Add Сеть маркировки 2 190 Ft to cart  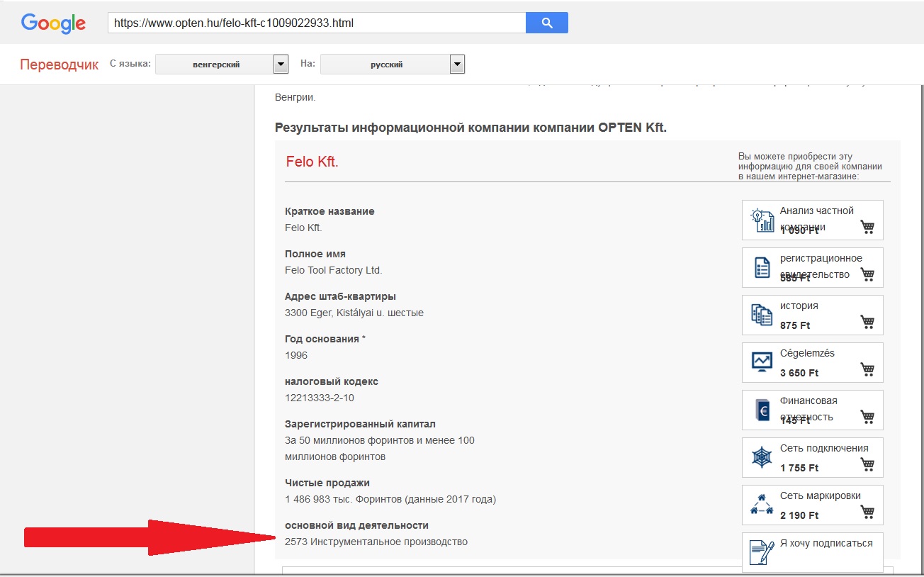(x=867, y=512)
